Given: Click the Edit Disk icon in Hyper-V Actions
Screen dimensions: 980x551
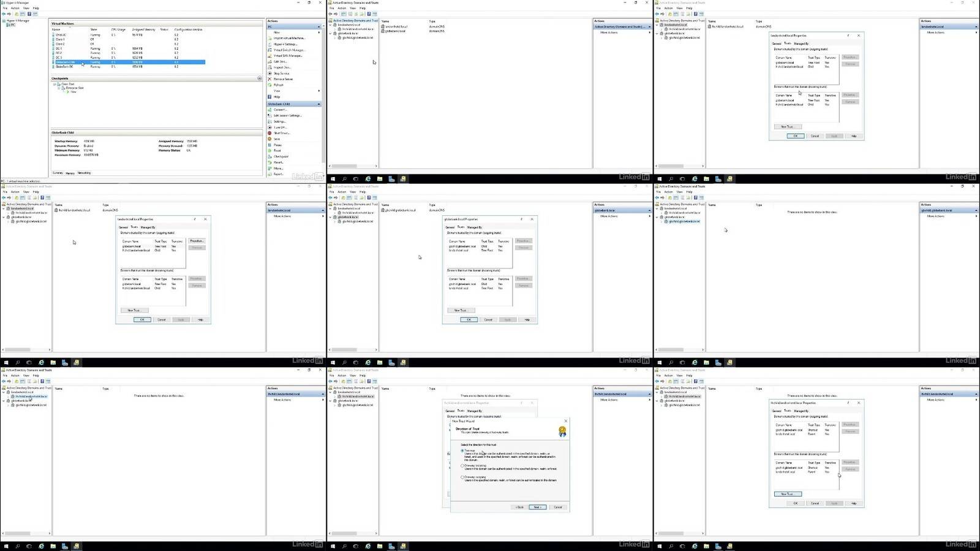Looking at the screenshot, I should tap(269, 61).
